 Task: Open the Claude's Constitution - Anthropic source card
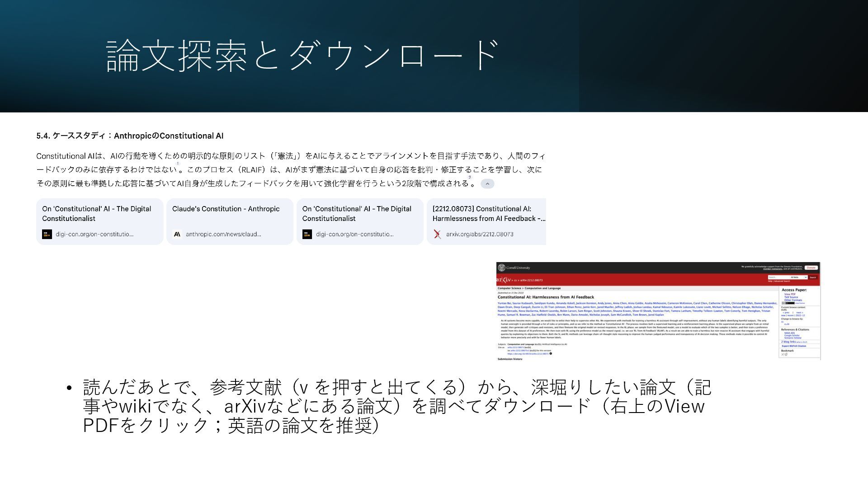tap(230, 221)
